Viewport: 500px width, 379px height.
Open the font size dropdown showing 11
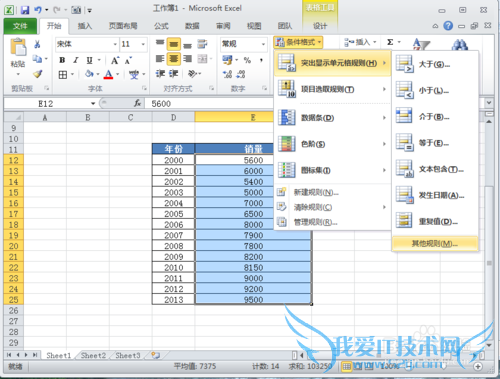[x=143, y=44]
